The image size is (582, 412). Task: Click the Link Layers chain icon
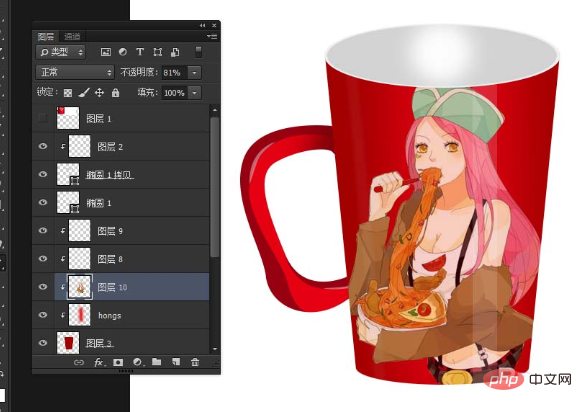click(79, 362)
